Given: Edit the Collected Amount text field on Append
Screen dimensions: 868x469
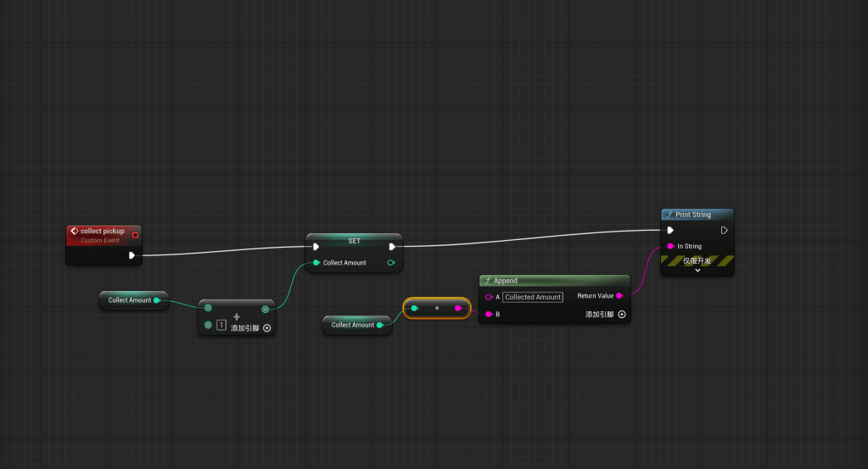Looking at the screenshot, I should pyautogui.click(x=533, y=297).
